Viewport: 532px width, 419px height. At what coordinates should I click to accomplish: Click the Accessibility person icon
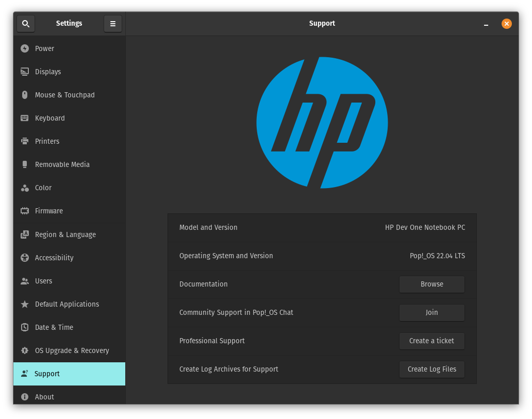(x=25, y=258)
